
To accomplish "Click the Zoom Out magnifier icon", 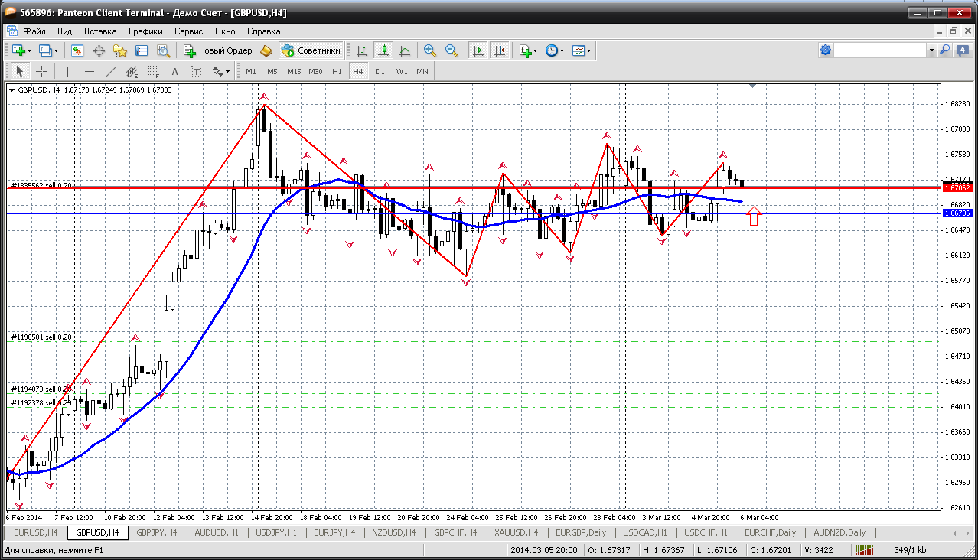I will click(452, 50).
